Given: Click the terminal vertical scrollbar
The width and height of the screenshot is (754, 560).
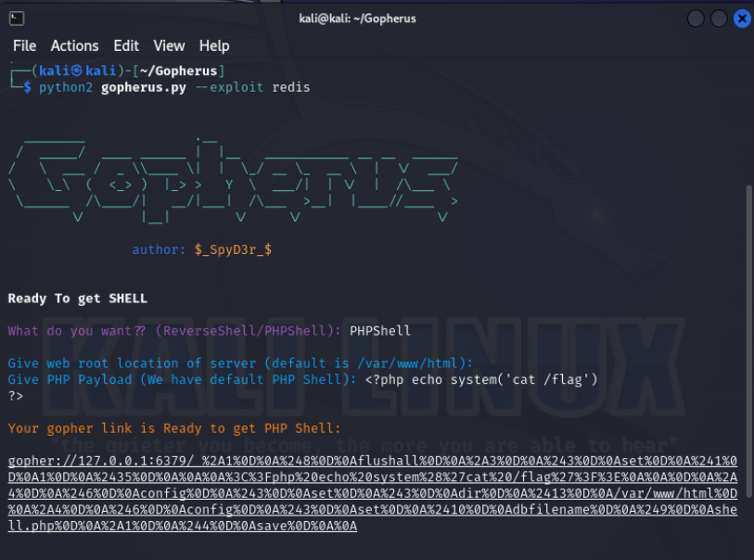Looking at the screenshot, I should tap(748, 341).
